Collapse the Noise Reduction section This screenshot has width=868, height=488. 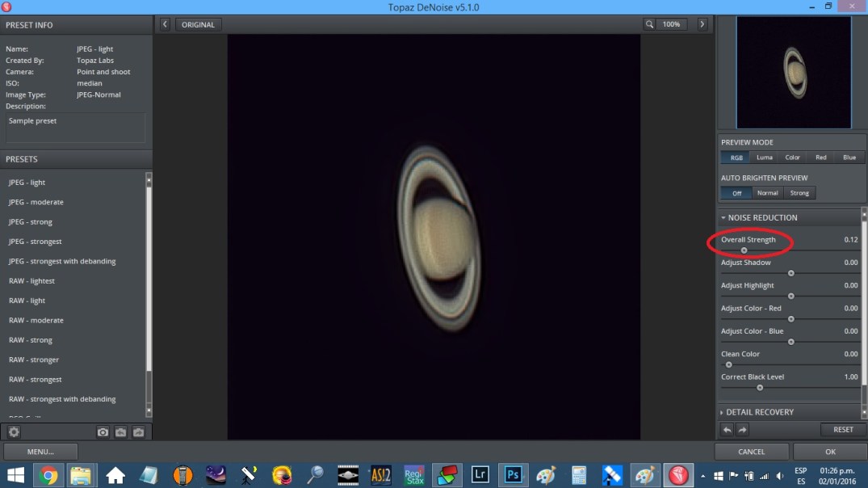point(762,217)
